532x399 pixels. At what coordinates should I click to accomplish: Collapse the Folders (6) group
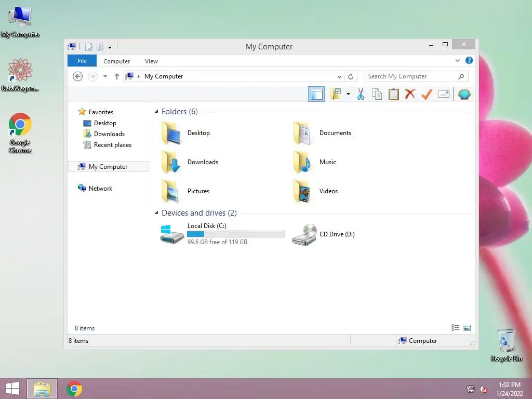[156, 112]
